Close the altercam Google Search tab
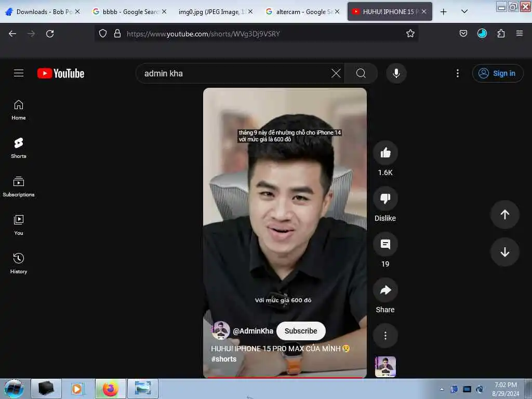The width and height of the screenshot is (532, 399). click(x=337, y=11)
